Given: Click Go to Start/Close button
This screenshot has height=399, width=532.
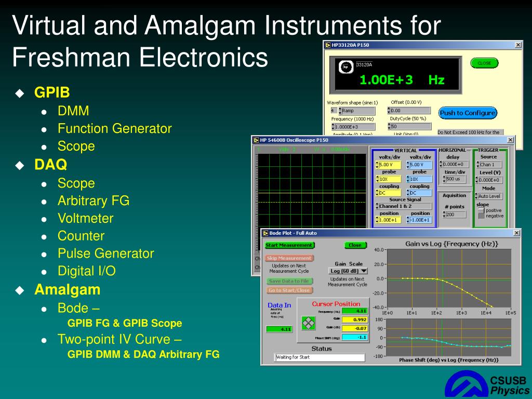Looking at the screenshot, I should 289,290.
